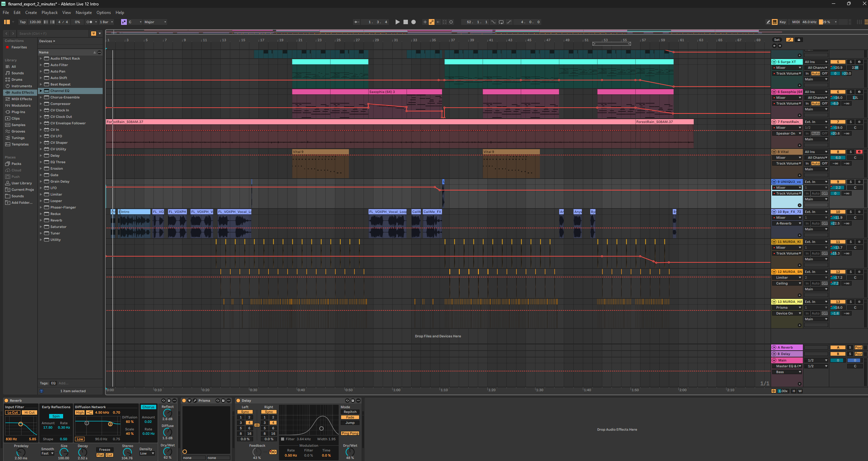Viewport: 868px width, 461px height.
Task: Expand the Compressor device folder
Action: pyautogui.click(x=41, y=104)
